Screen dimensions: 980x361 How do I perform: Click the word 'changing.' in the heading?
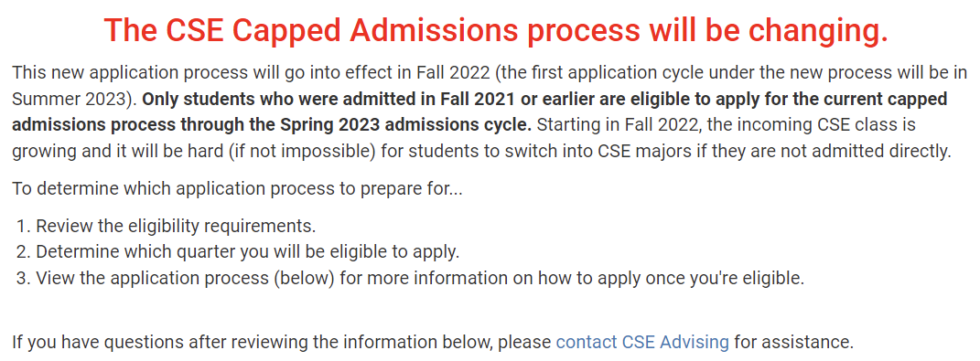(824, 30)
